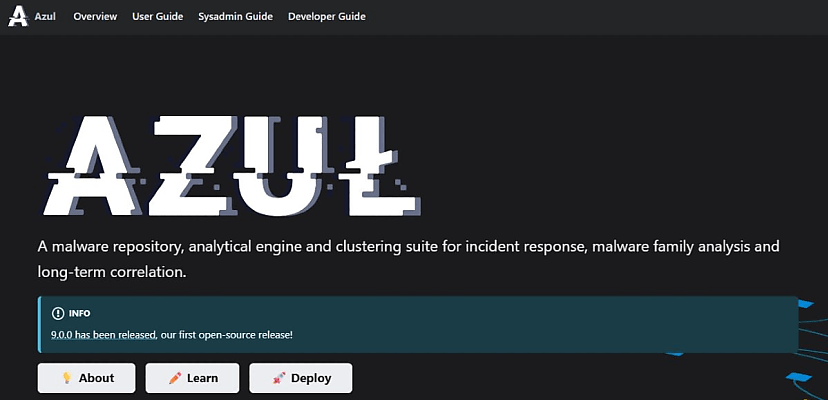Open the Sysadmin Guide nav item
Screen dimensions: 828x400
tap(236, 16)
